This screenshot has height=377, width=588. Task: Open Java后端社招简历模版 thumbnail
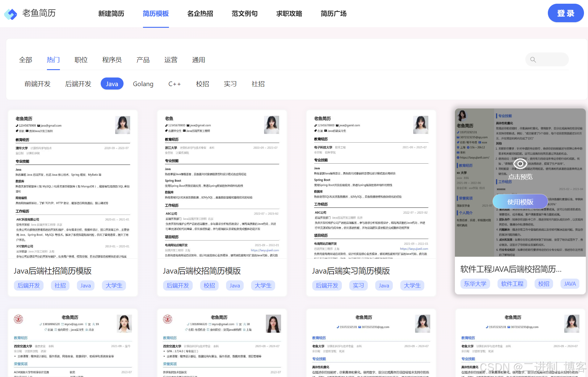pyautogui.click(x=73, y=184)
